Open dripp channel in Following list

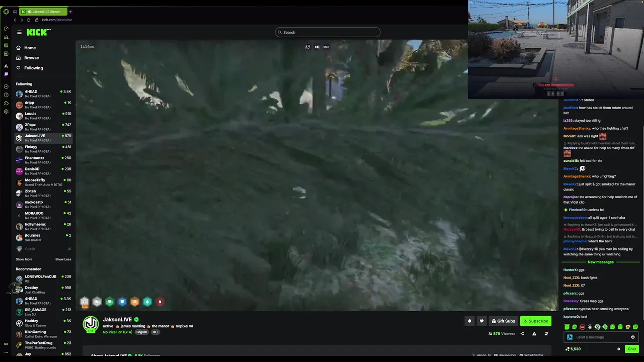[x=43, y=105]
